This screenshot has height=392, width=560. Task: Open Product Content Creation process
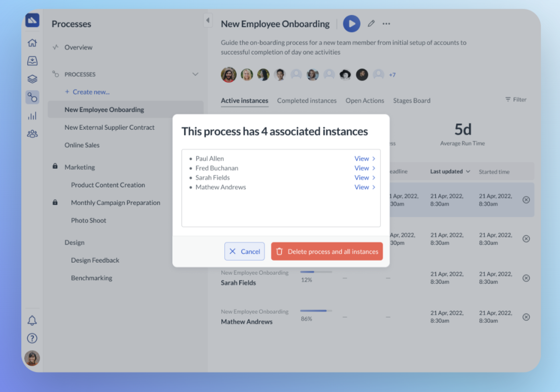(x=108, y=185)
